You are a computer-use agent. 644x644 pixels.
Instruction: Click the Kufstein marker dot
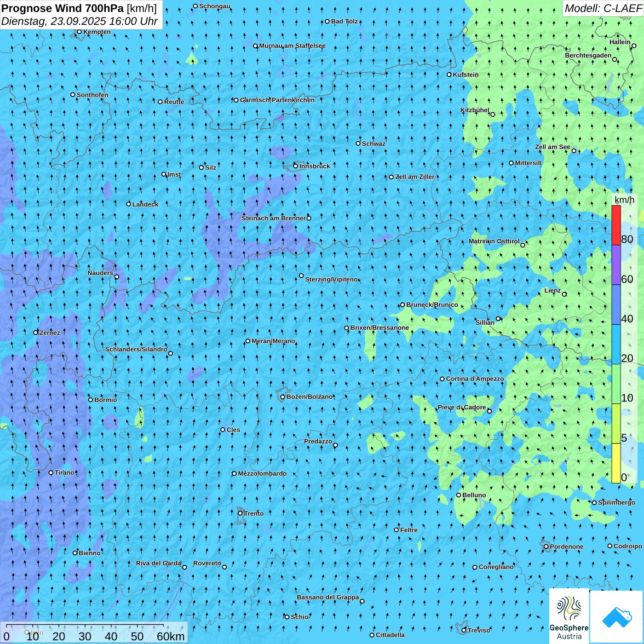tap(449, 75)
